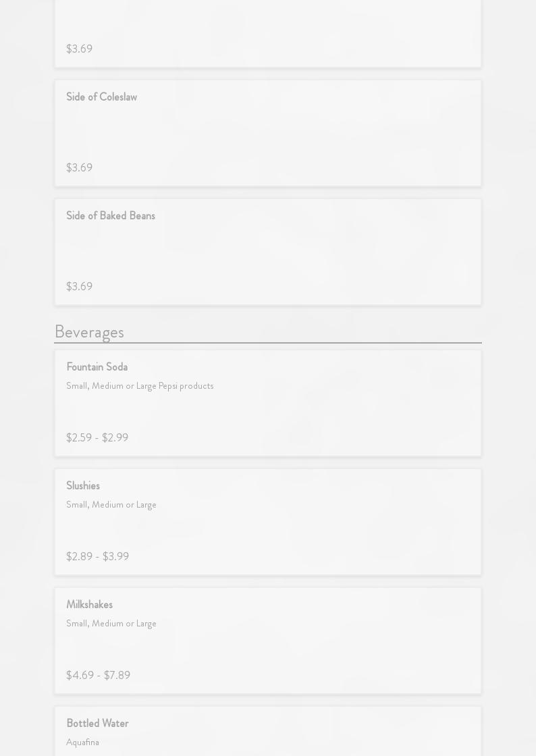The width and height of the screenshot is (536, 756).
Task: Click the Beverages section heading
Action: pyautogui.click(x=89, y=332)
